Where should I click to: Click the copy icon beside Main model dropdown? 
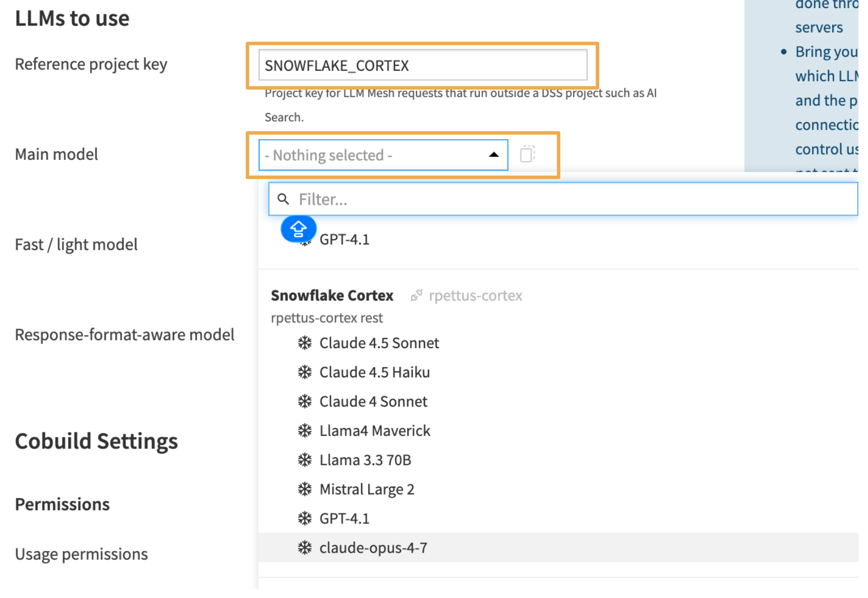tap(527, 154)
